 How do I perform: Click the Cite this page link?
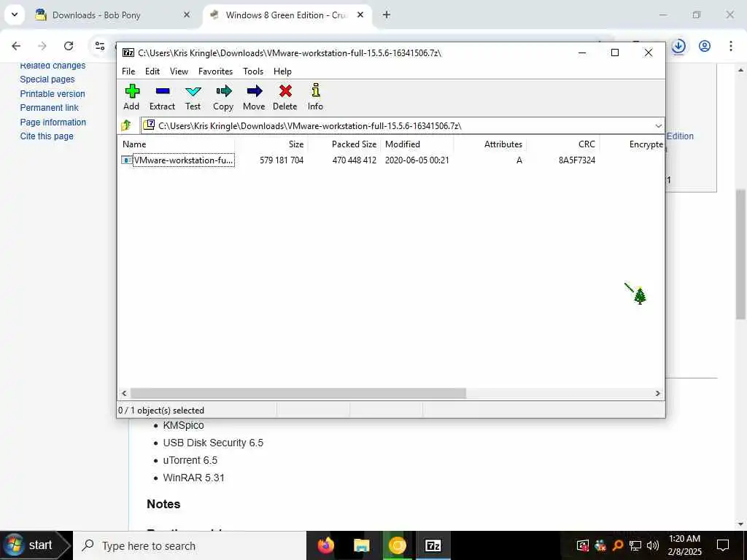point(47,136)
